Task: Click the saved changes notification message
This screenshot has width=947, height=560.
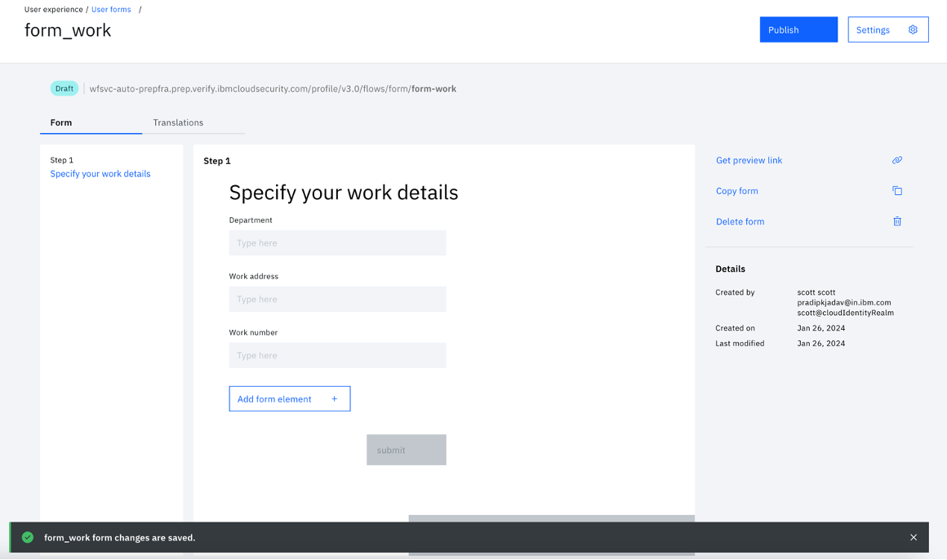Action: pyautogui.click(x=119, y=538)
